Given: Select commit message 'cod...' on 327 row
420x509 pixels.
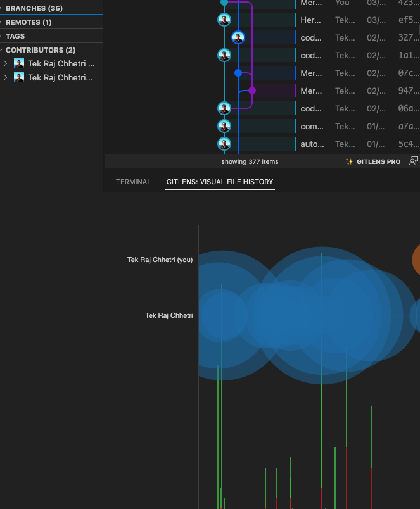Looking at the screenshot, I should [x=311, y=37].
